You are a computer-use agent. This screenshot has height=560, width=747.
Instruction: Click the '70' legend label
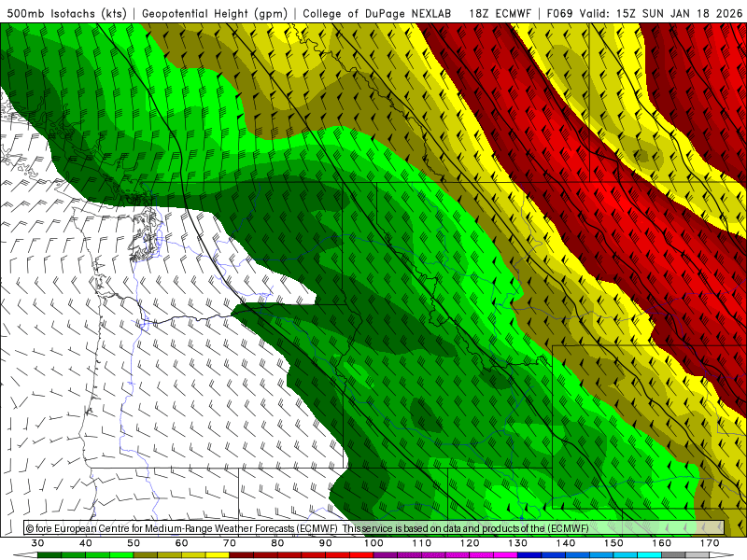[230, 543]
